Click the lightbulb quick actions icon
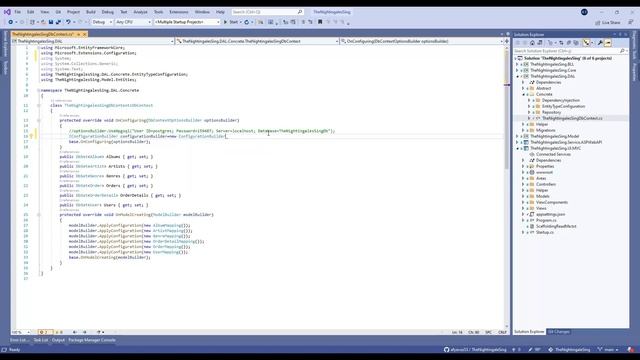Screen dimensions: 640x360 point(31,136)
